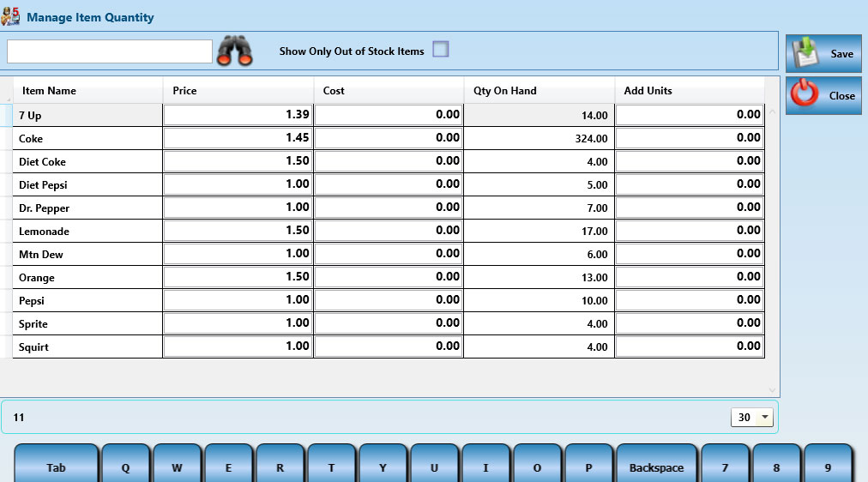
Task: Sort by Price column header
Action: tap(238, 90)
